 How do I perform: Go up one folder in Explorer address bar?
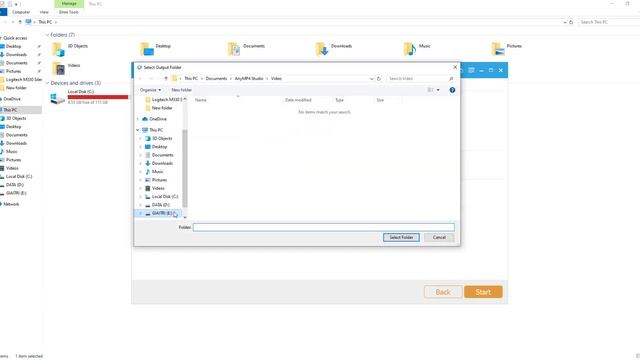(20, 22)
